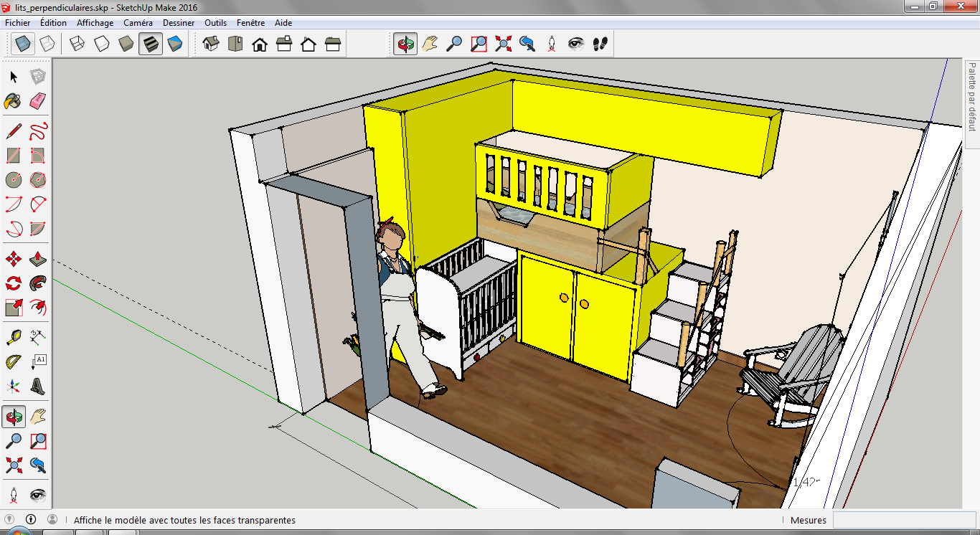
Task: Click Zoom Extents in the top toolbar
Action: (x=503, y=44)
